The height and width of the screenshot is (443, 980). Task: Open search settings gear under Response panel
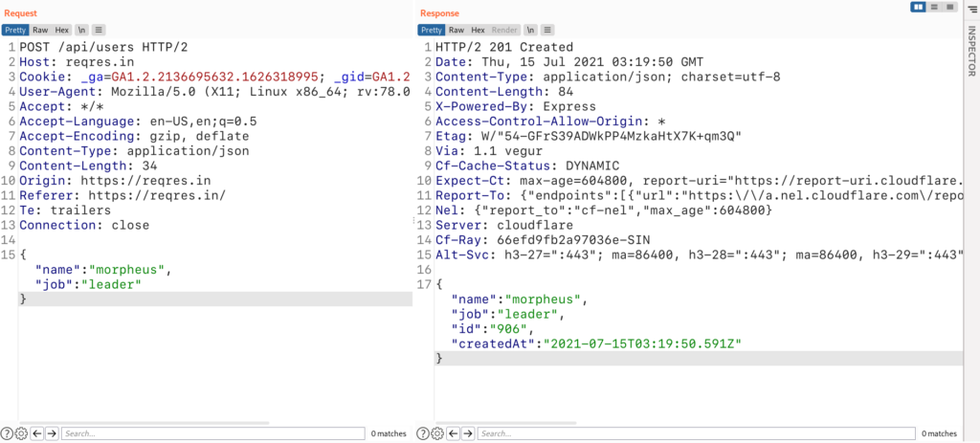tap(437, 433)
